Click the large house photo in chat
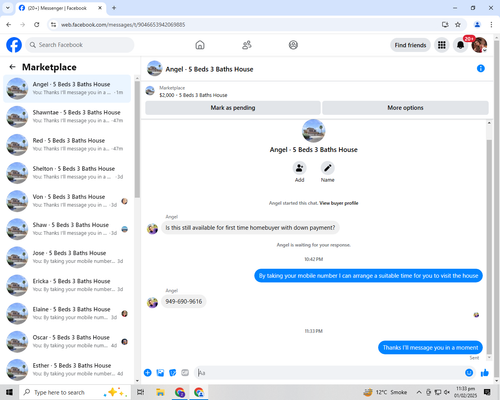Image resolution: width=500 pixels, height=400 pixels. coord(313,131)
